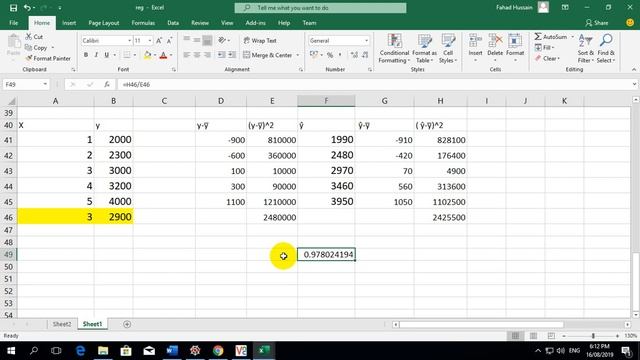Click the Insert cells icon
640x360 pixels.
point(475,41)
